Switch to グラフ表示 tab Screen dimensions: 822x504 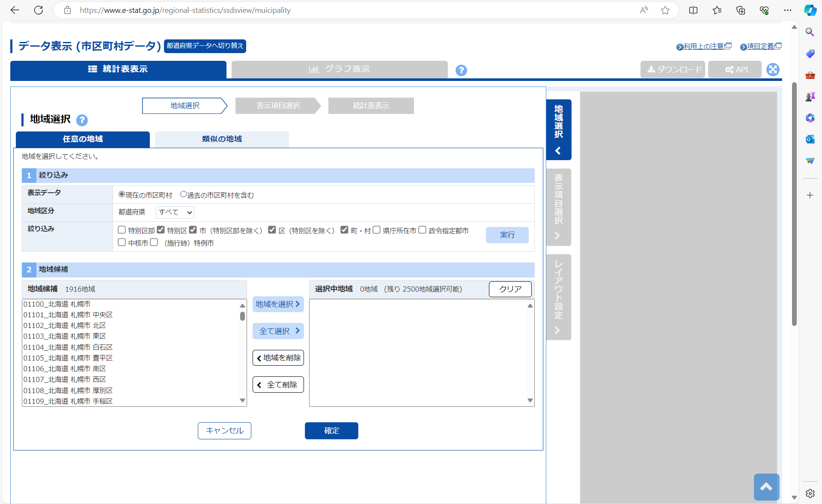pos(340,69)
